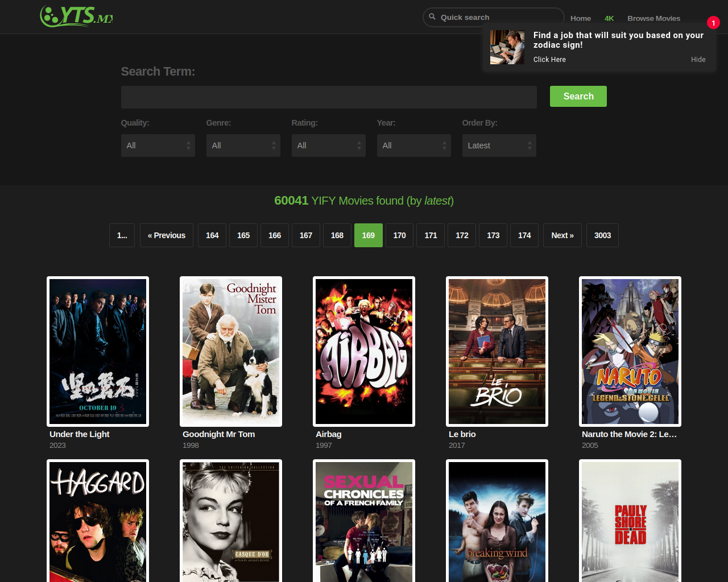728x582 pixels.
Task: Click the 'Le brio' title link
Action: [x=462, y=434]
